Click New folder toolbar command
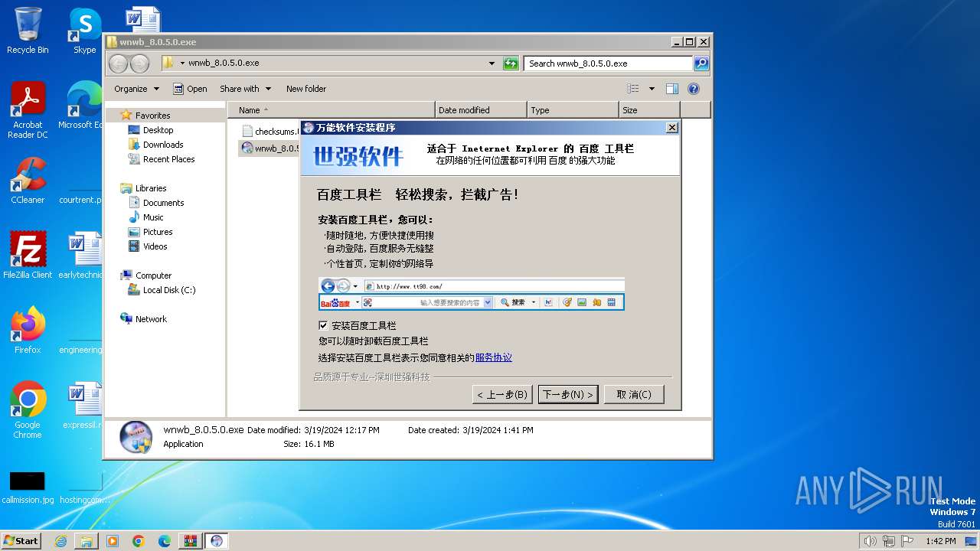Screen dimensions: 980x551 click(306, 89)
